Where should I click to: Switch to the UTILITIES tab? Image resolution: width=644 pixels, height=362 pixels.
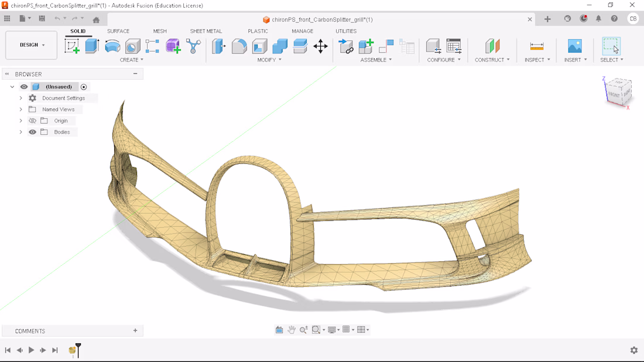346,31
